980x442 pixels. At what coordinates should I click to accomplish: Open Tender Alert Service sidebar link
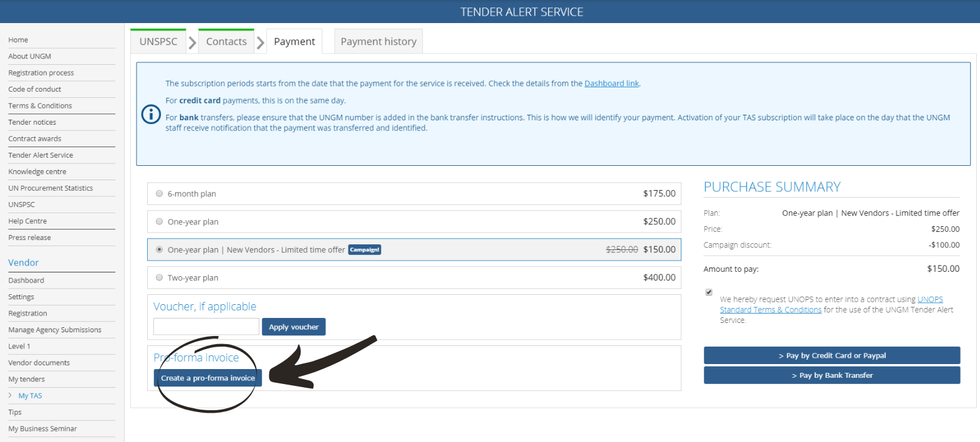pyautogui.click(x=41, y=155)
